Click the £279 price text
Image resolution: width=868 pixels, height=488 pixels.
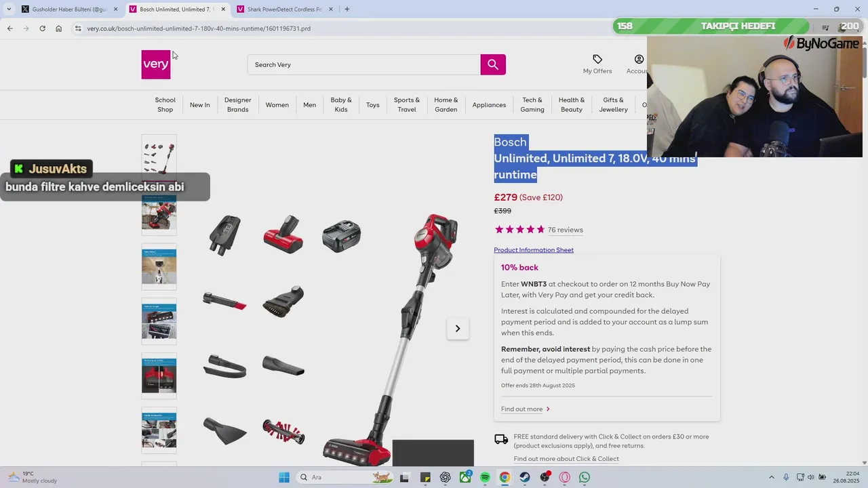[505, 197]
